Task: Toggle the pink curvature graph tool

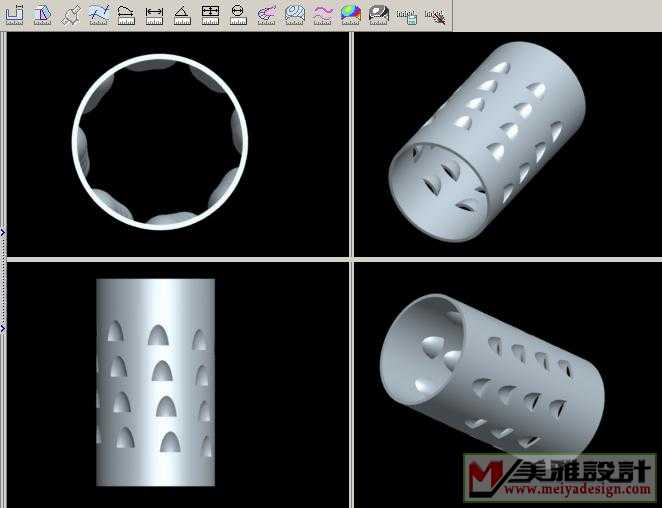Action: pos(266,15)
